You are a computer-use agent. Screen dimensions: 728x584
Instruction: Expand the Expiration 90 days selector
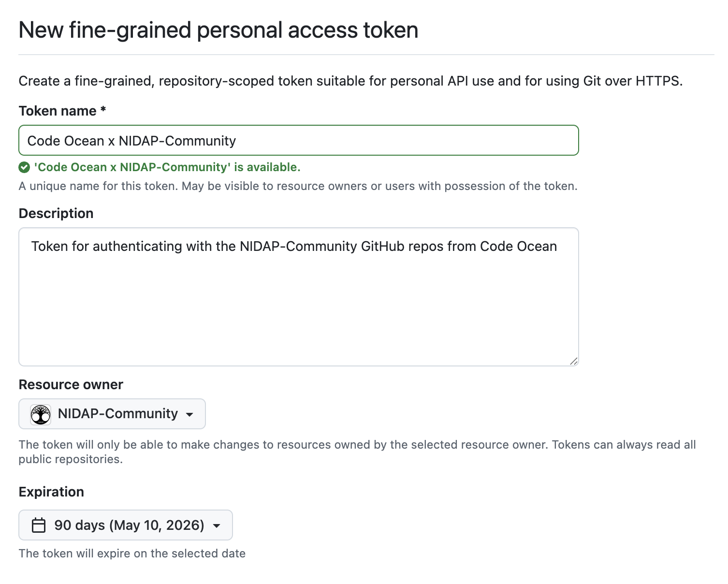coord(126,525)
